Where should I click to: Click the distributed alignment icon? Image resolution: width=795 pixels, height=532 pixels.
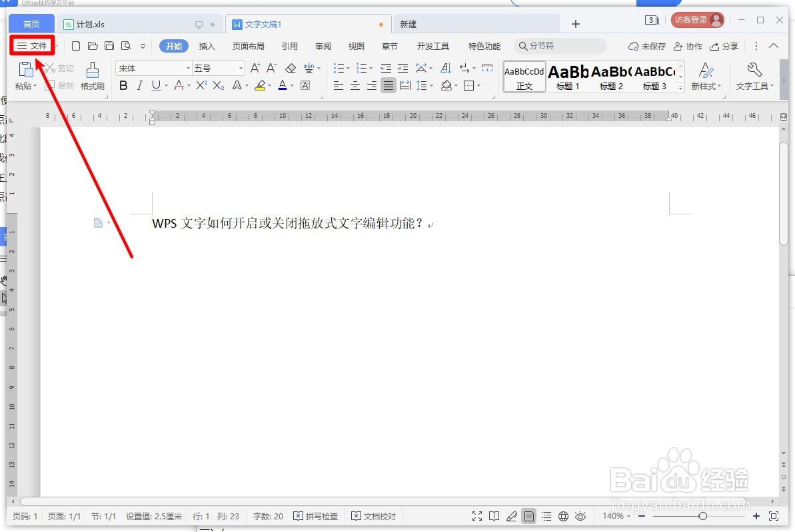[404, 86]
